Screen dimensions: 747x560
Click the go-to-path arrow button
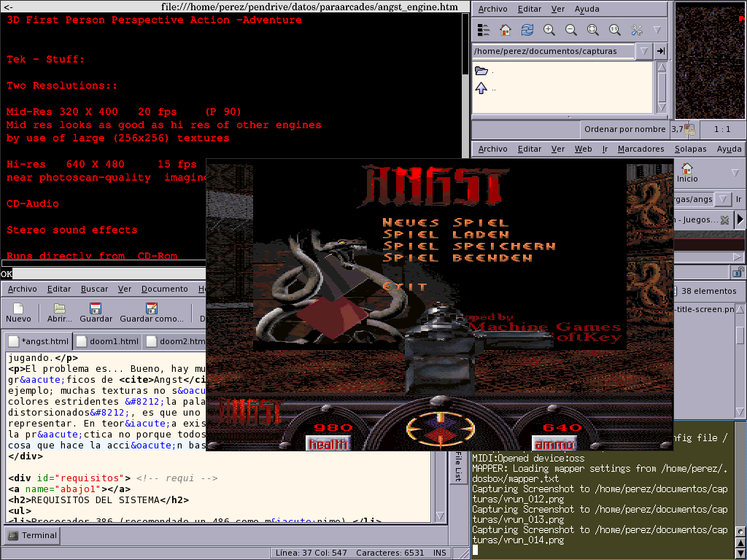coord(661,51)
